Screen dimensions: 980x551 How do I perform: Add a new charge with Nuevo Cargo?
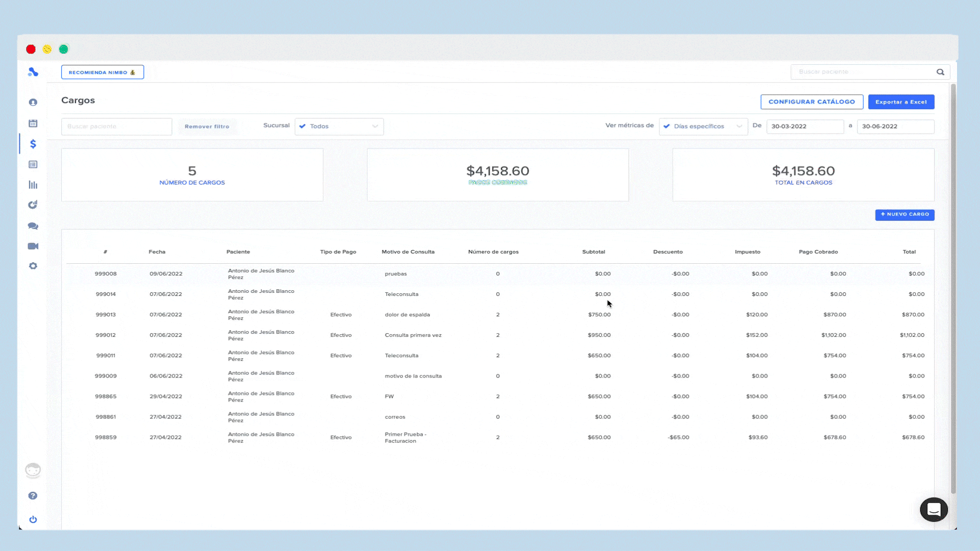coord(904,215)
